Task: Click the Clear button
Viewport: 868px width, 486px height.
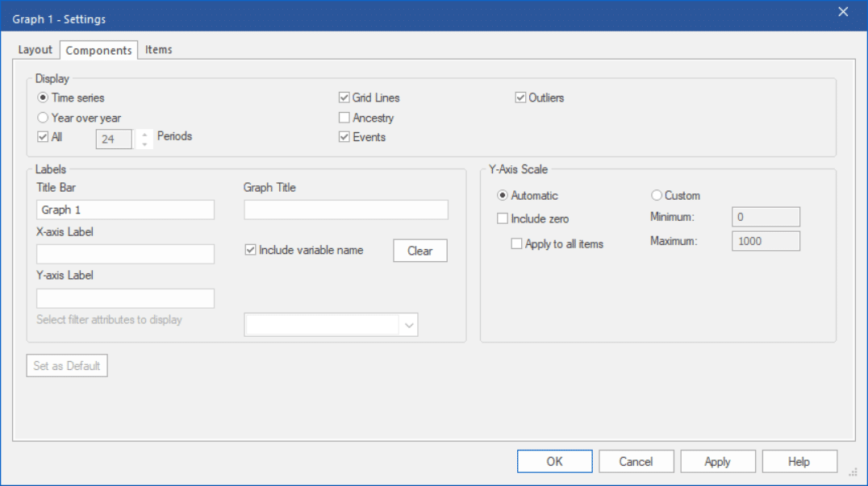Action: tap(420, 251)
